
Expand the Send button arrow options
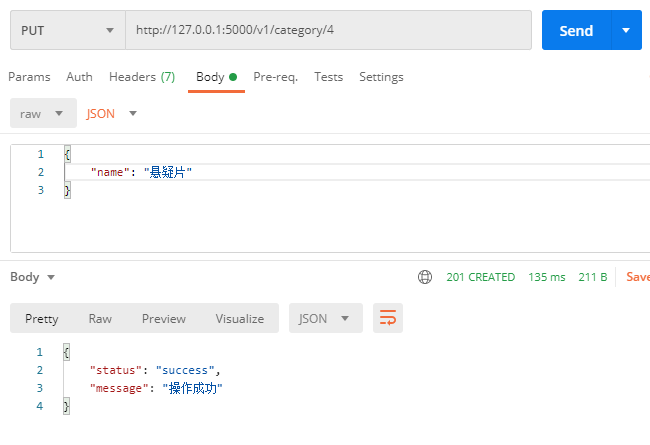click(626, 30)
